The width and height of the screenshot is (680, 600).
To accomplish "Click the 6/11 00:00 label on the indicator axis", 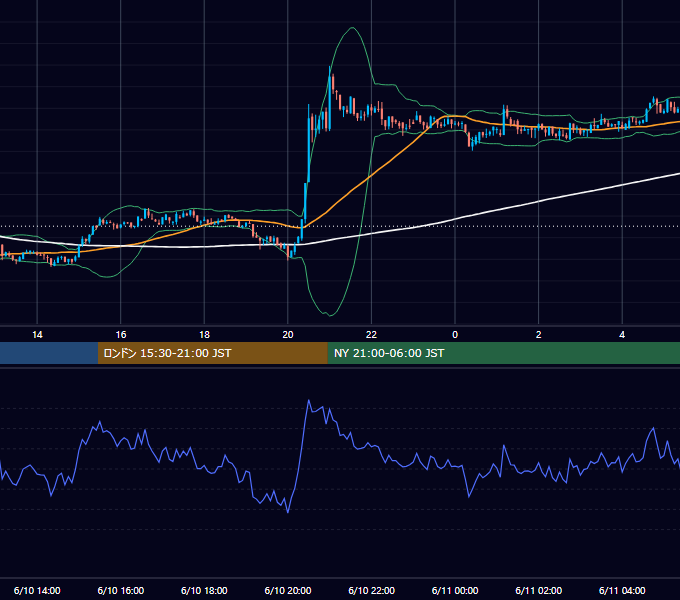I will click(x=455, y=590).
